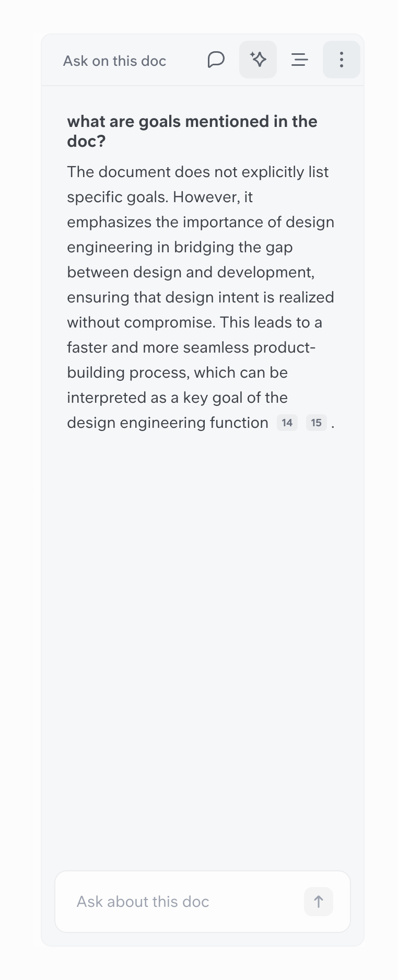Select the question heading about goals
The height and width of the screenshot is (980, 398).
(x=192, y=131)
